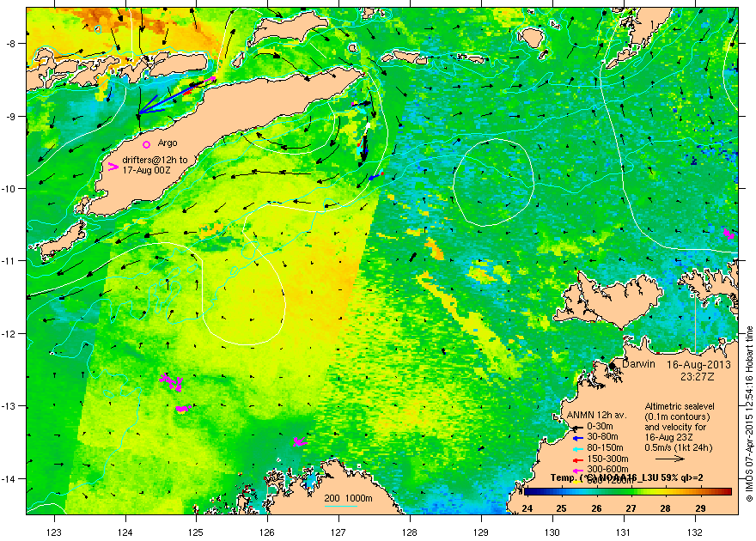Click the black dot marking Darwin

click(613, 366)
